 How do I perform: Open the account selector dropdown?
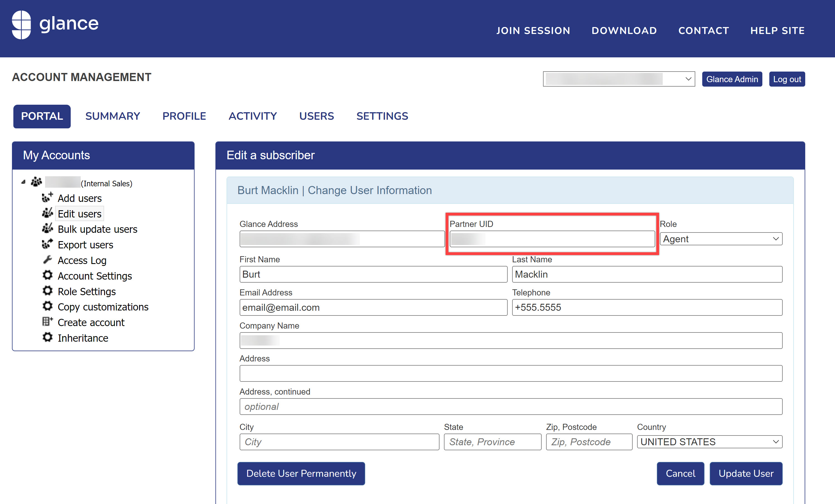tap(618, 79)
